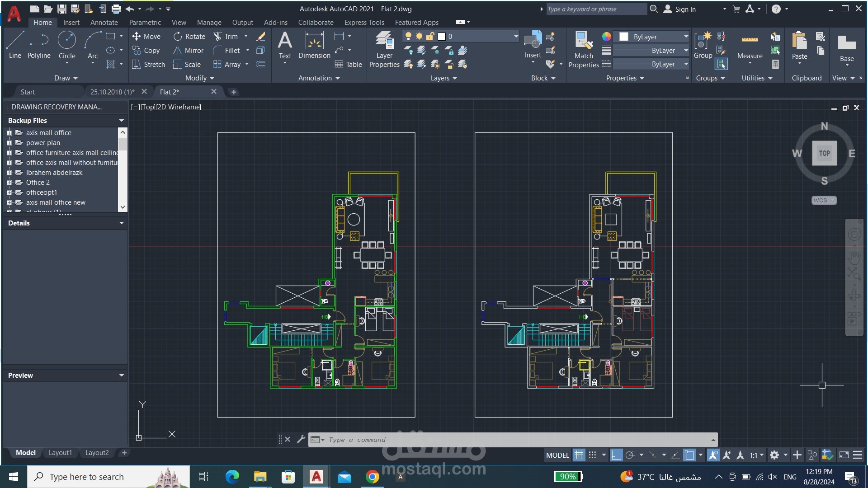Click the Trim tool

(225, 36)
